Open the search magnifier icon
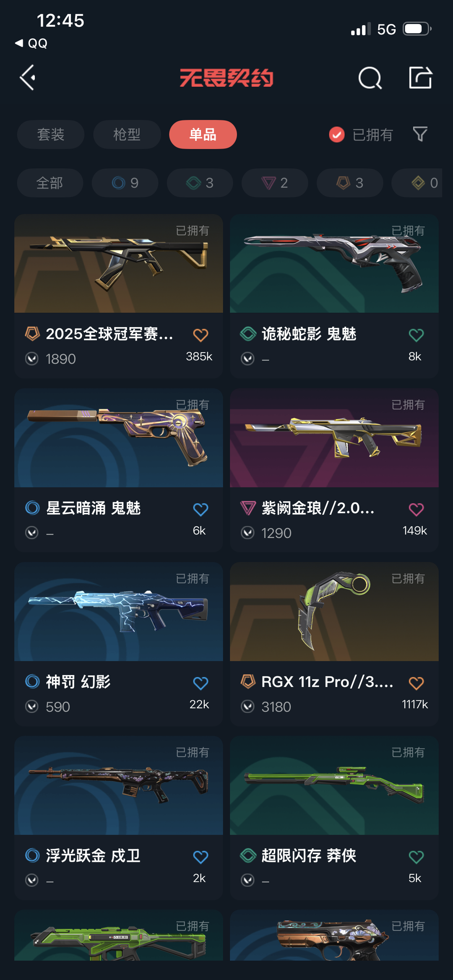 370,78
